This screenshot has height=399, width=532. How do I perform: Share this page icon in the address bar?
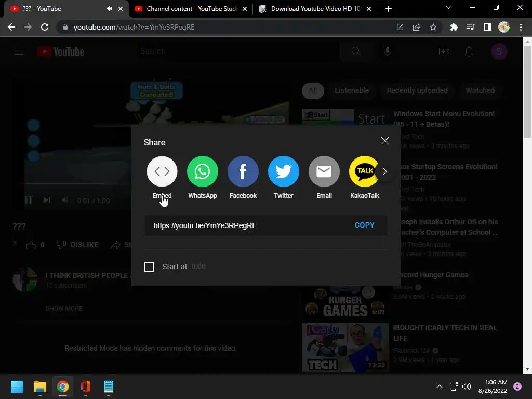click(417, 27)
